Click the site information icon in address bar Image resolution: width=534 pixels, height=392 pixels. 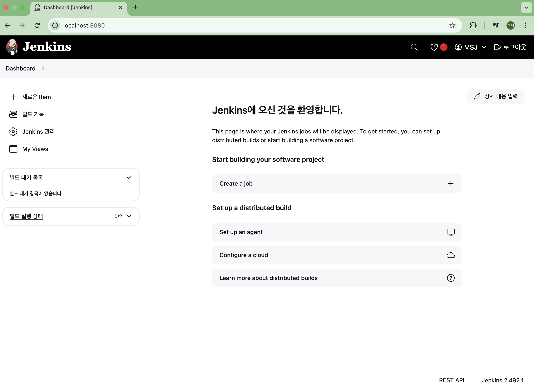(x=55, y=25)
